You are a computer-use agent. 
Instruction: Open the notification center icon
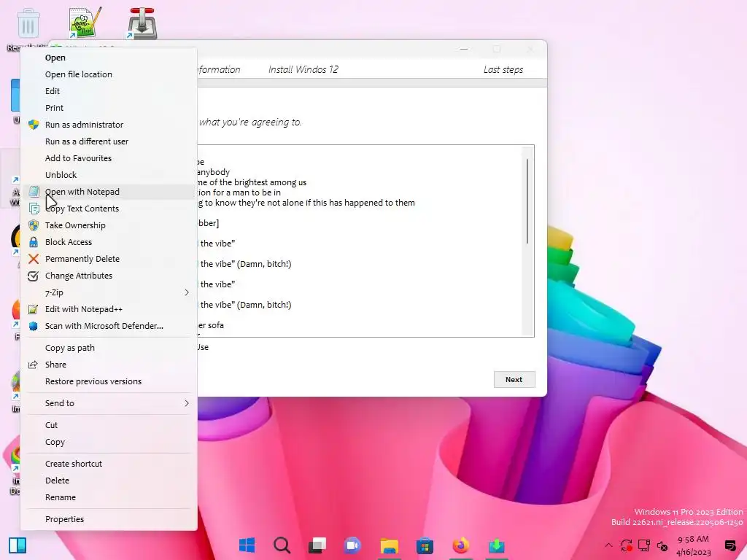pyautogui.click(x=729, y=545)
